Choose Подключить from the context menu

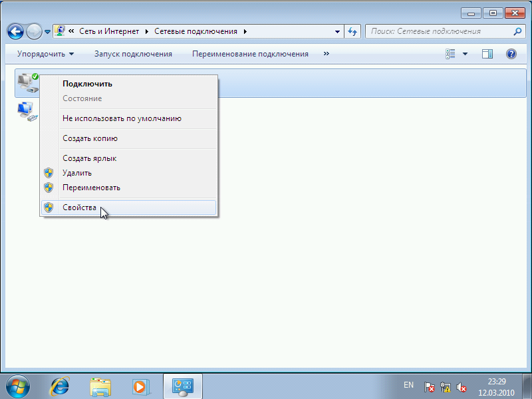(87, 84)
